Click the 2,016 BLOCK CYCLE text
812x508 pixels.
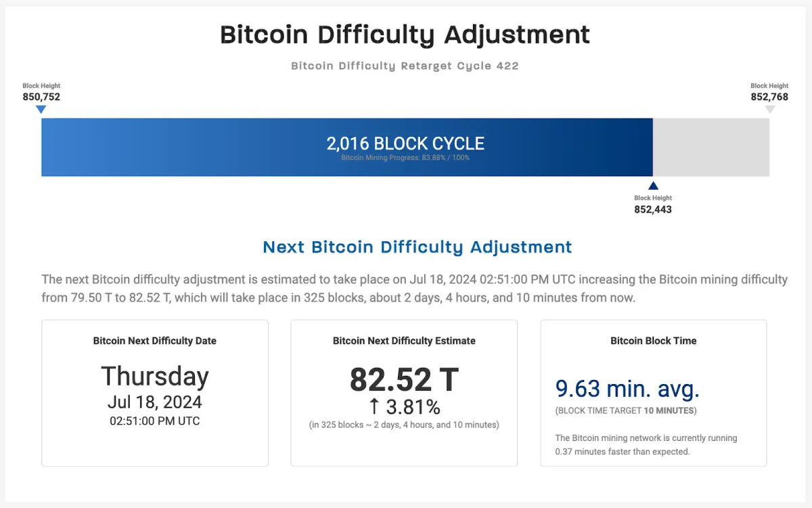[x=405, y=144]
